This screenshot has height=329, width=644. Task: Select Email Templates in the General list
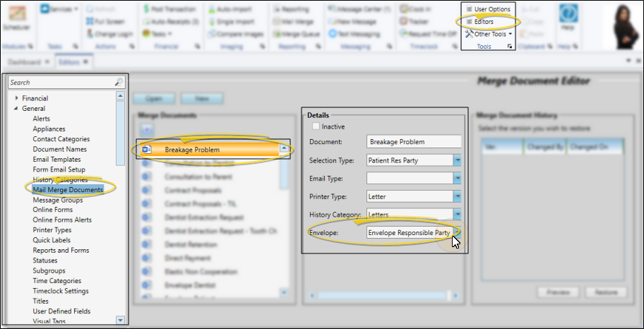pos(56,160)
